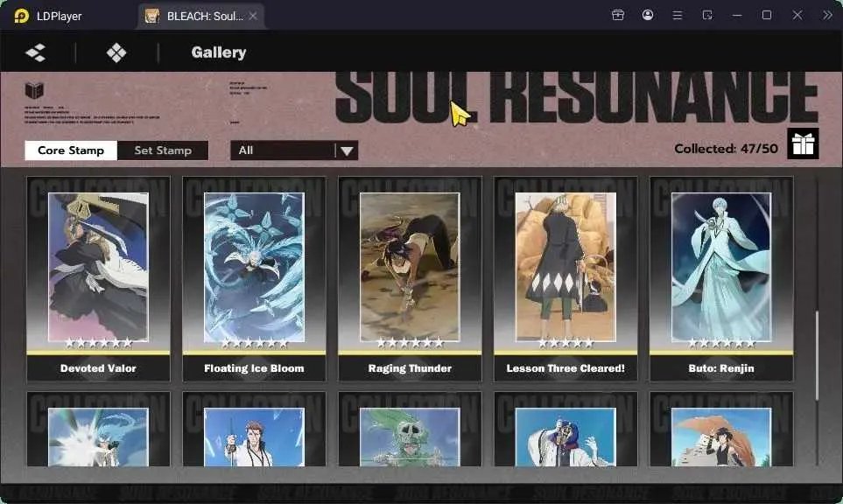Expand the LDPlayer side toolbar arrows
The height and width of the screenshot is (504, 843).
(827, 15)
